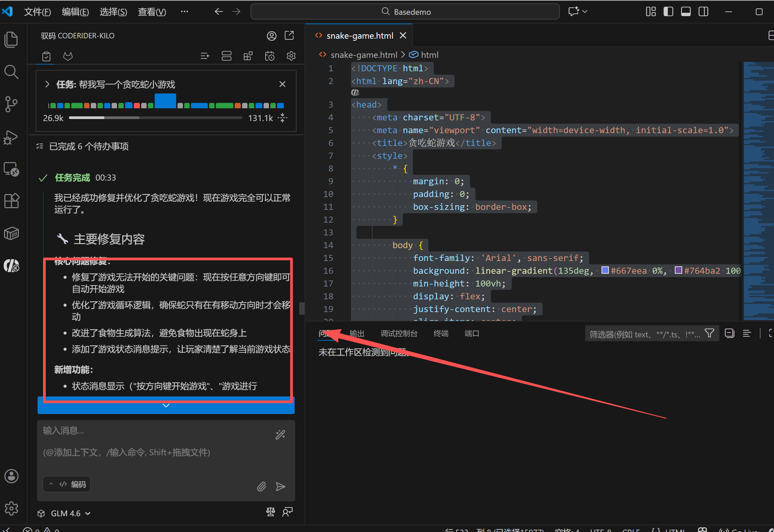Switch to the 终端 panel tab
Screen dimensions: 774x532
pos(441,333)
